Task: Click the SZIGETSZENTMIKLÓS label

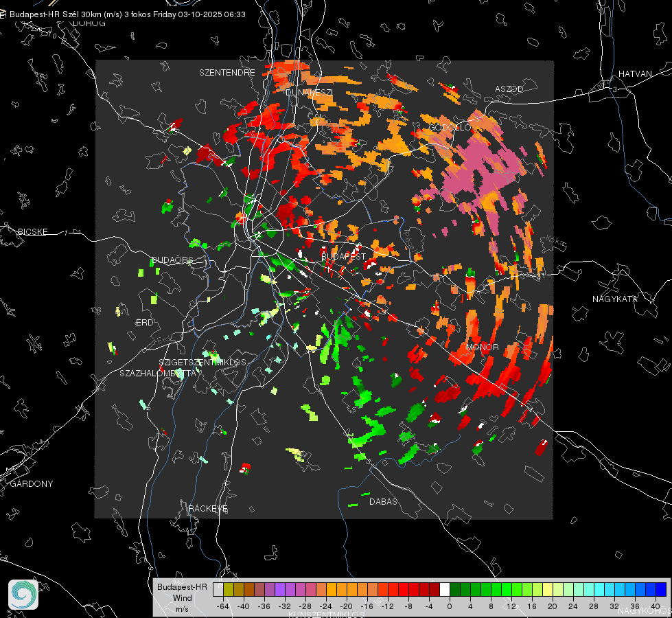Action: click(x=202, y=363)
